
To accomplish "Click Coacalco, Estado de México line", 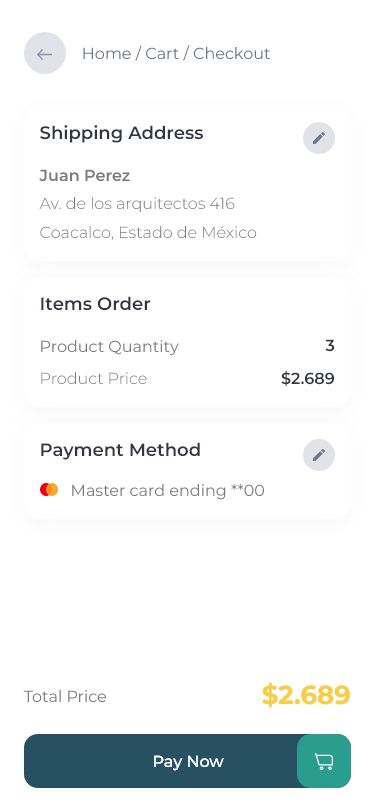I will point(148,233).
